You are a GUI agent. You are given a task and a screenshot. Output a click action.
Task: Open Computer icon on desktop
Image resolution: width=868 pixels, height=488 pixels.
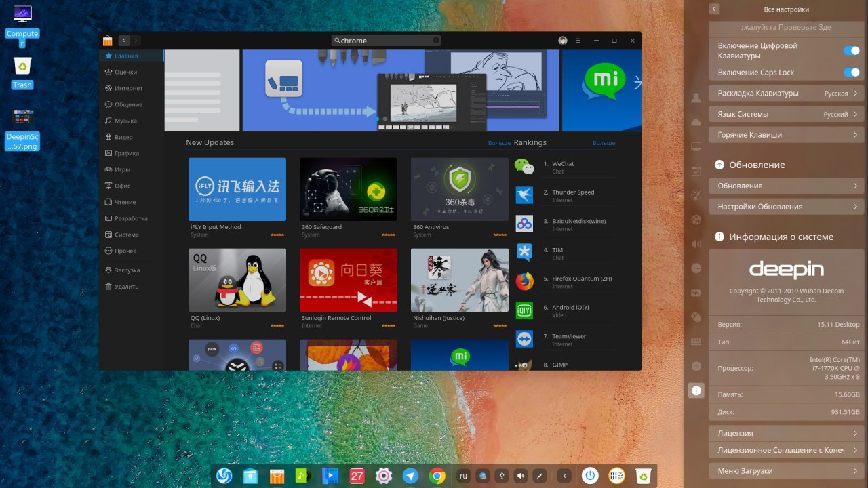coord(22,26)
